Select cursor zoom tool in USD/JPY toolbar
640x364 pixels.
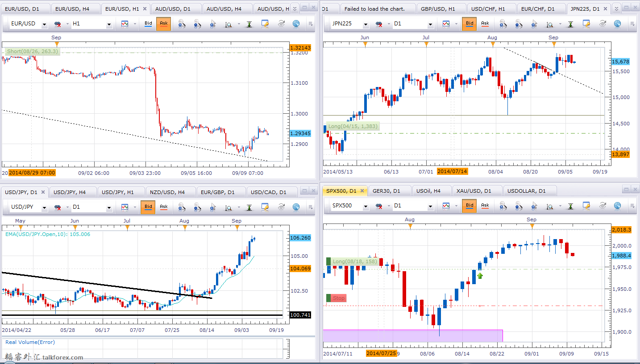coord(213,207)
